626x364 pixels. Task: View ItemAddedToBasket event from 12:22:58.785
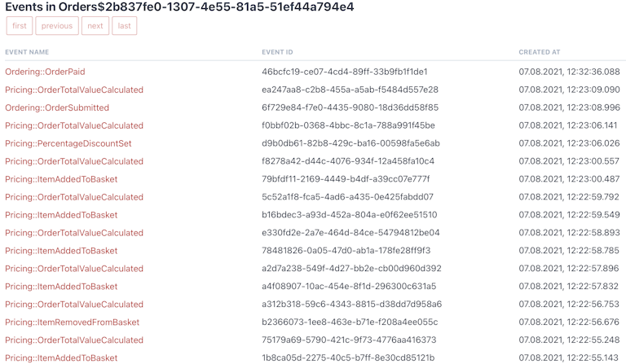(61, 251)
